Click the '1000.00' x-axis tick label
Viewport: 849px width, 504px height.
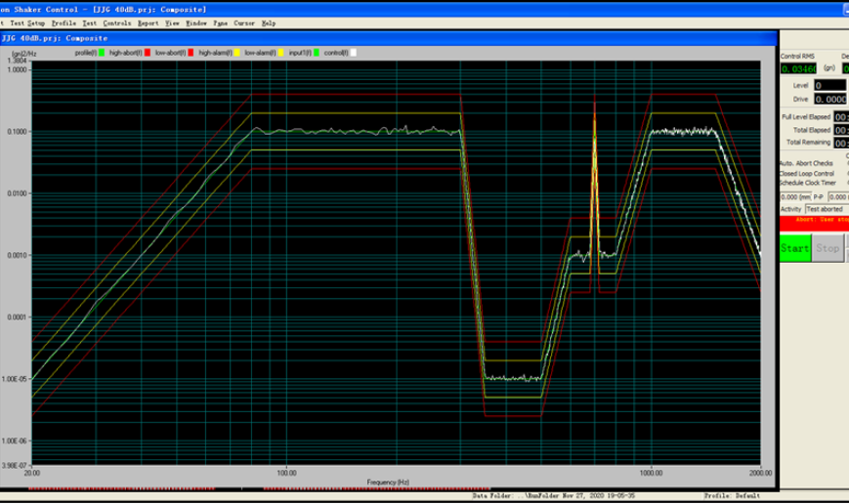point(651,473)
